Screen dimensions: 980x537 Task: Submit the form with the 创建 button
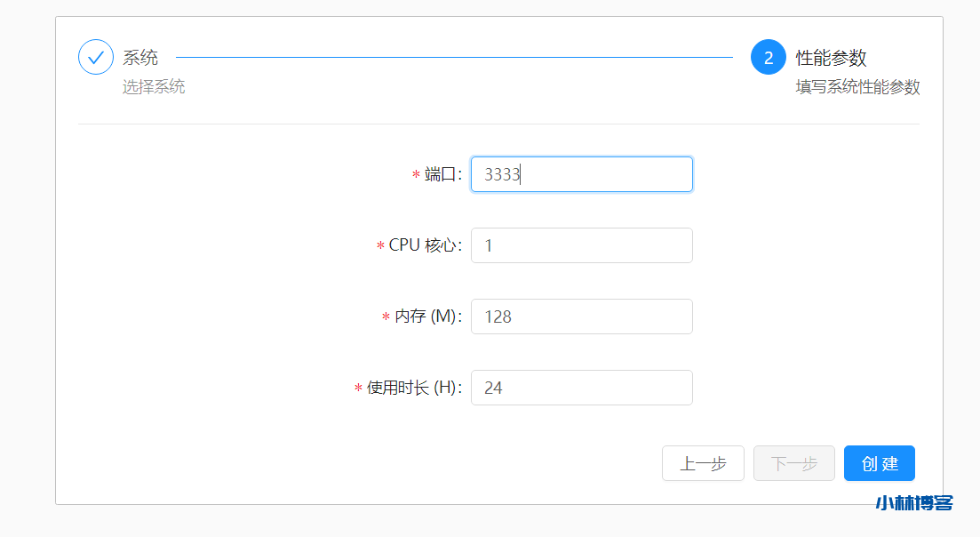(879, 463)
